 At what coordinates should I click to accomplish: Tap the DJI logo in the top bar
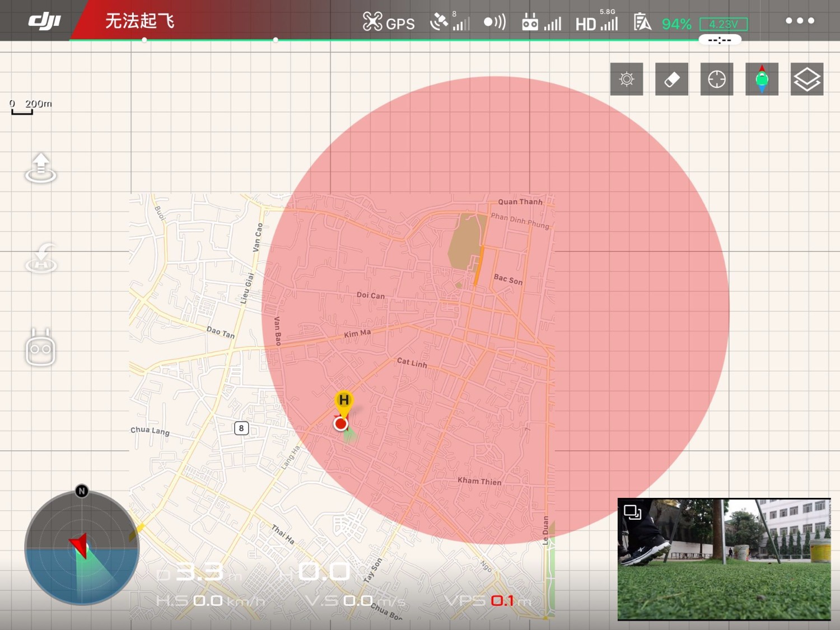tap(45, 21)
